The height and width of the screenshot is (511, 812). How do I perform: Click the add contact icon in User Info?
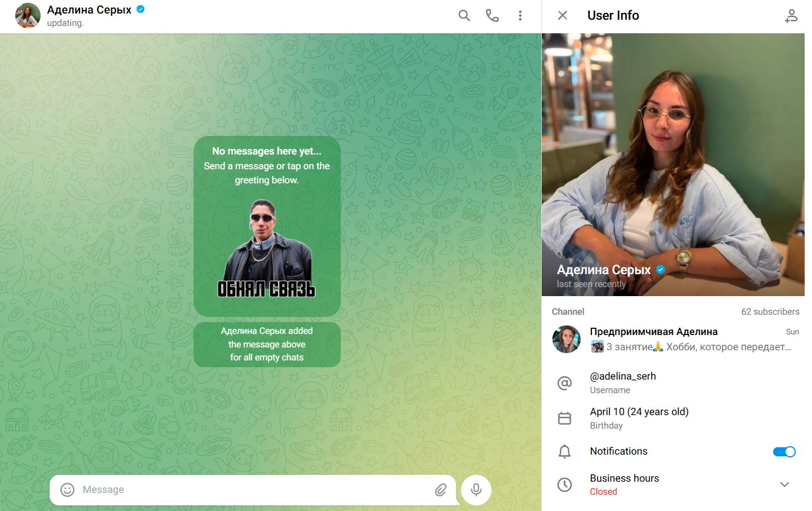tap(791, 16)
